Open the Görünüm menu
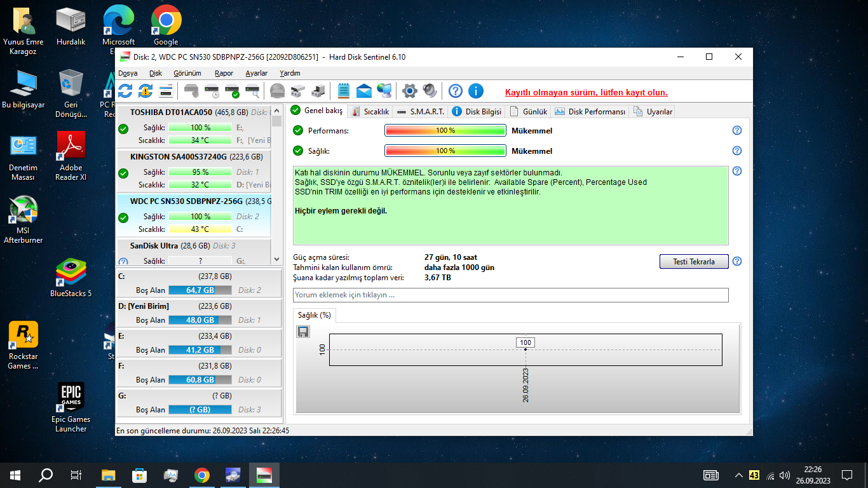The height and width of the screenshot is (488, 868). pyautogui.click(x=187, y=73)
